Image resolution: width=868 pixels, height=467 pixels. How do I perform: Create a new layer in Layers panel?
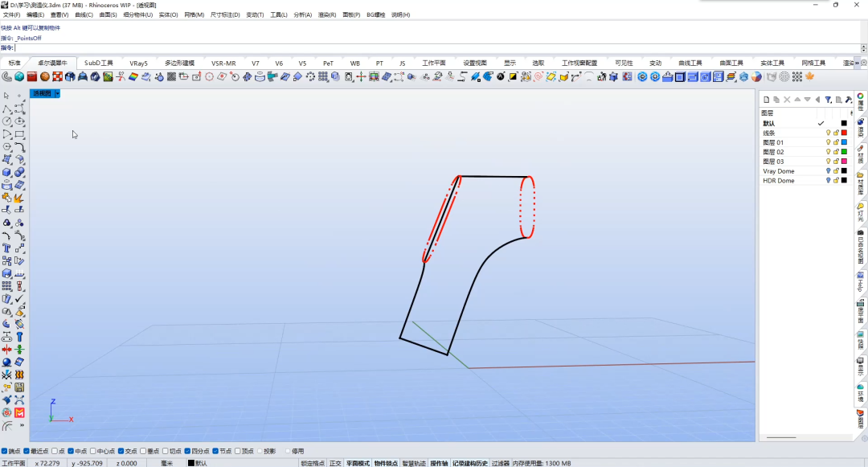pyautogui.click(x=766, y=100)
